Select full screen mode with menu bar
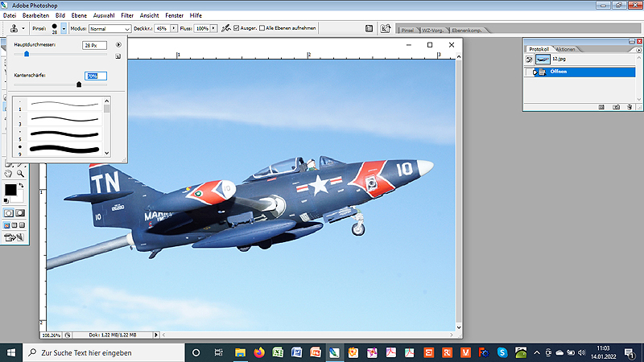The image size is (644, 362). tap(14, 225)
